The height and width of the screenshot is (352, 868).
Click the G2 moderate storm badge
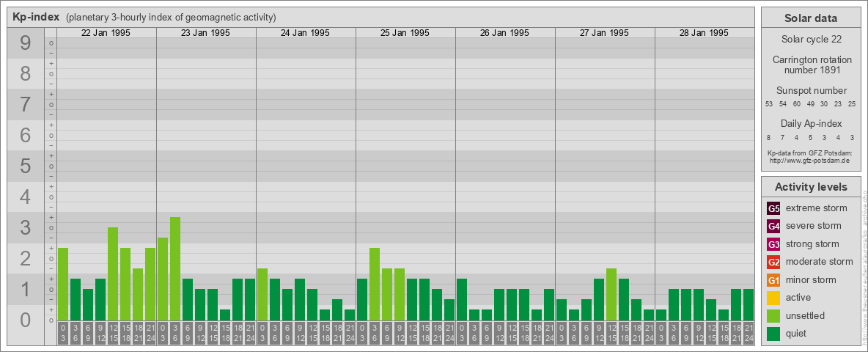click(774, 263)
